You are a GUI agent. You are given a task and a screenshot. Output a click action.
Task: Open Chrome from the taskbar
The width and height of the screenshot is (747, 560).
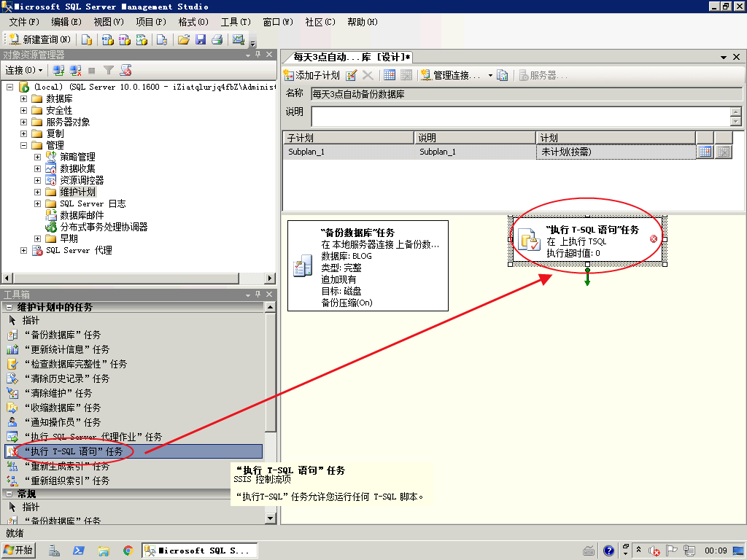point(128,551)
